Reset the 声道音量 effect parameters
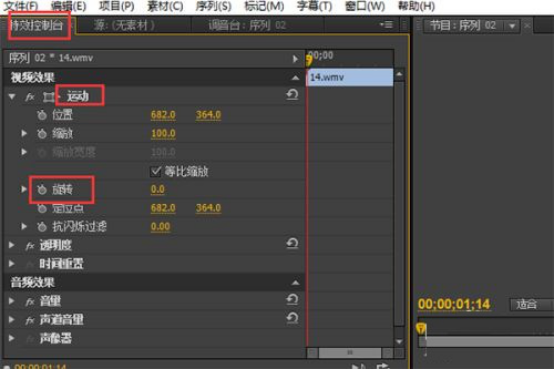The image size is (554, 369). click(x=292, y=318)
